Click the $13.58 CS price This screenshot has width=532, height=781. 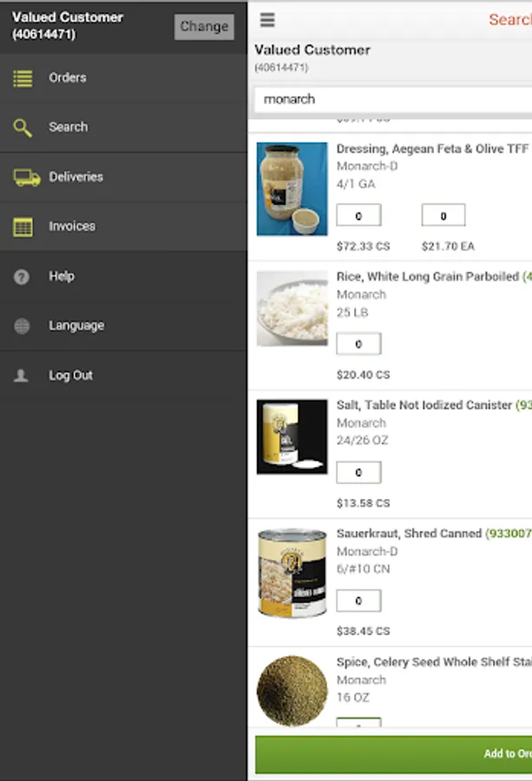tap(363, 503)
